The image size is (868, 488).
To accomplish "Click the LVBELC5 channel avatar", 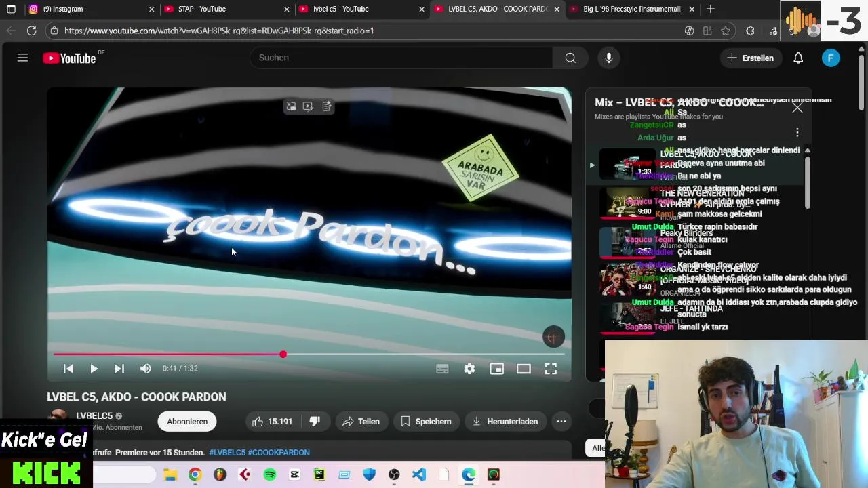I will click(x=58, y=416).
